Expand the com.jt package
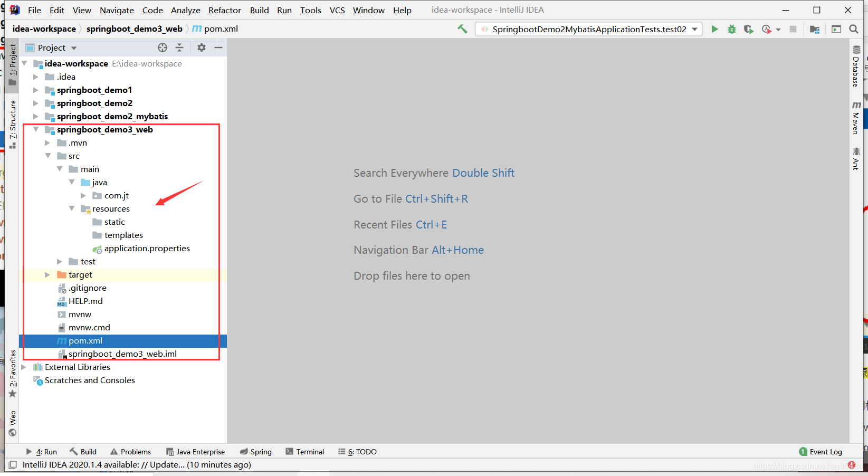 [x=83, y=195]
